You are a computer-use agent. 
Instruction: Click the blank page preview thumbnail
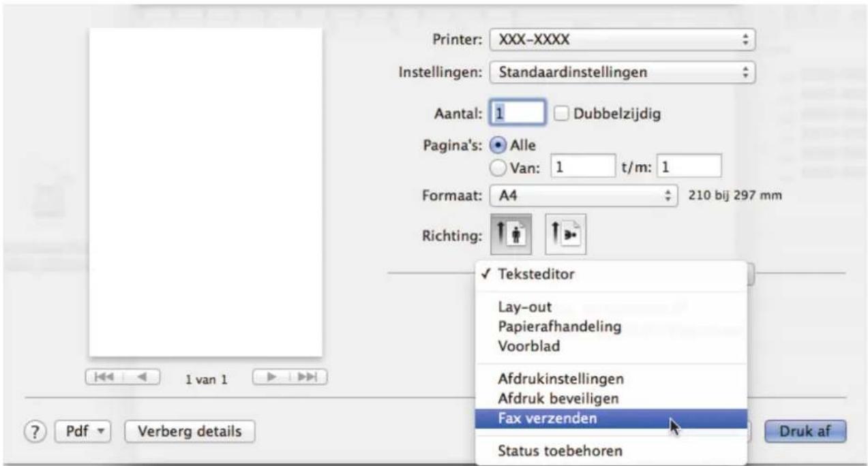point(206,193)
